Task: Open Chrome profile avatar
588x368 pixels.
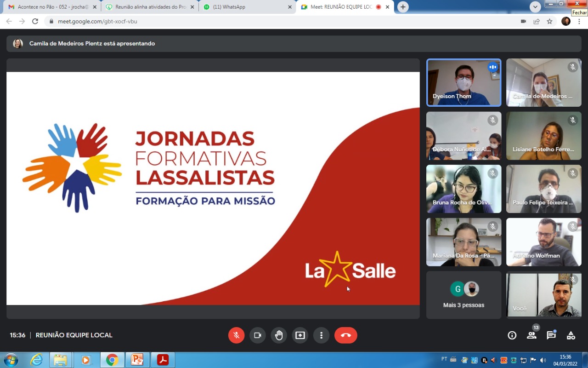Action: (566, 21)
